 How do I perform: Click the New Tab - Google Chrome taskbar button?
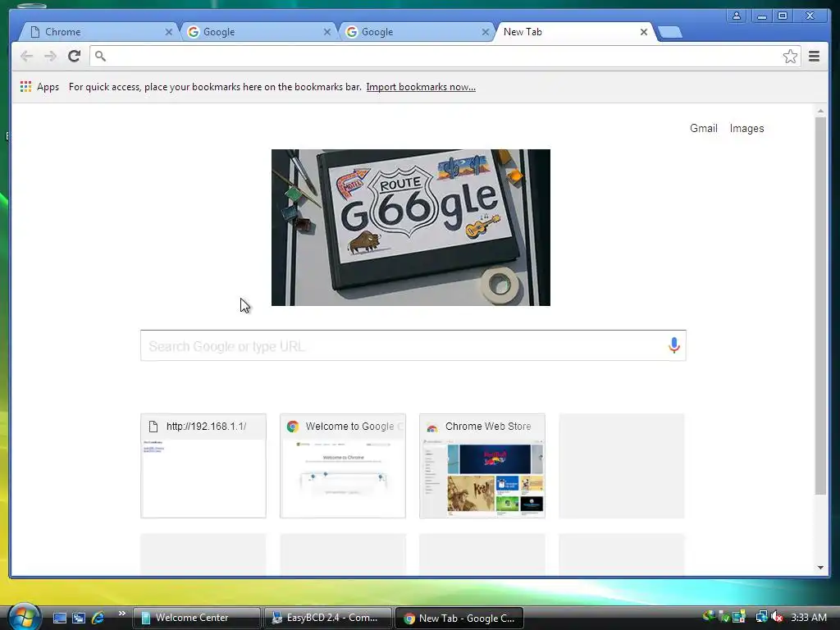(459, 618)
